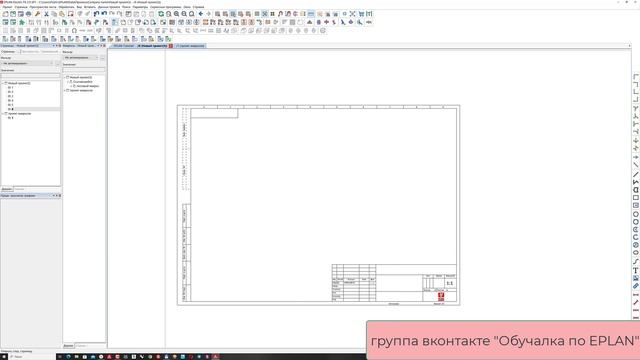Switch to the проект макросов document tab

click(x=191, y=46)
